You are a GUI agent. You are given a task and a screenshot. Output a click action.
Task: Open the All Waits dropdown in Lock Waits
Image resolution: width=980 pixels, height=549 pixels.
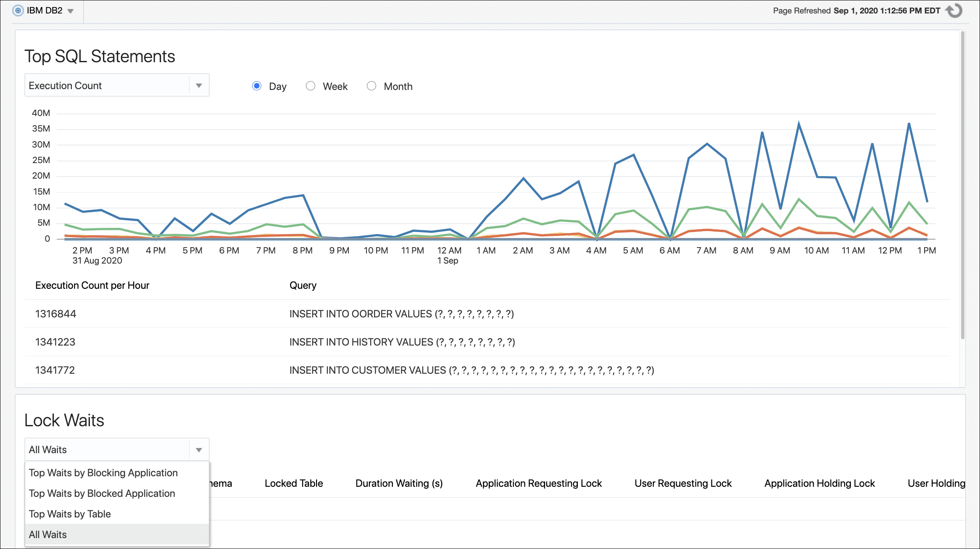point(199,449)
